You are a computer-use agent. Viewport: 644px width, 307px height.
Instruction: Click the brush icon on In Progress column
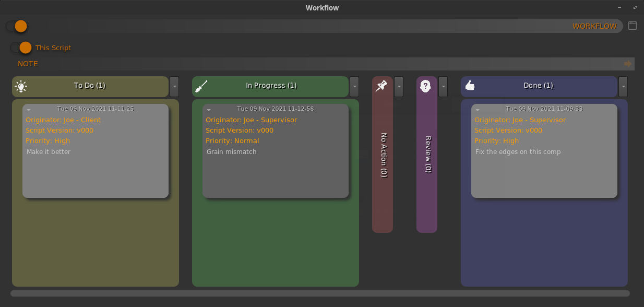pos(201,86)
